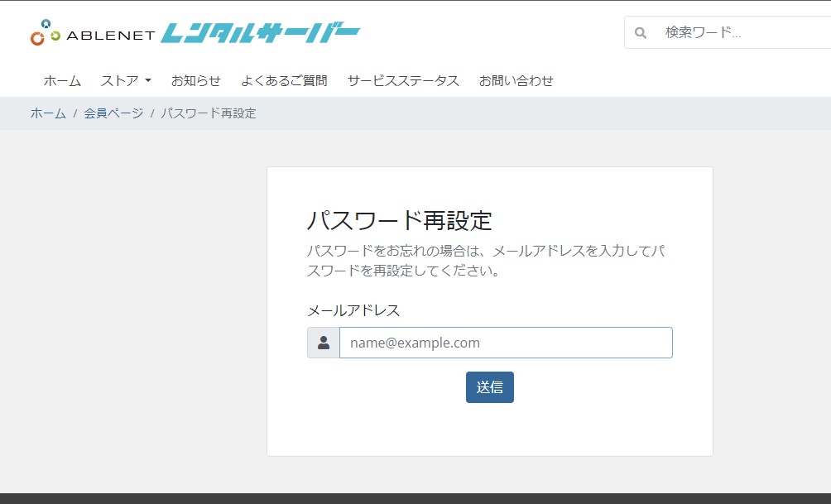This screenshot has height=504, width=831.
Task: Click the user icon beside email field
Action: tap(324, 343)
